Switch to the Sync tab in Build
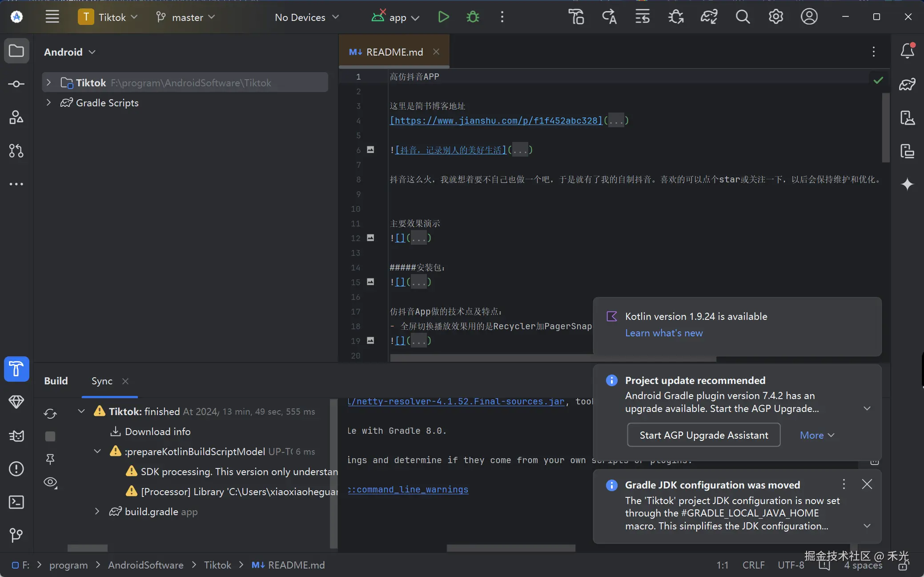 (x=102, y=381)
